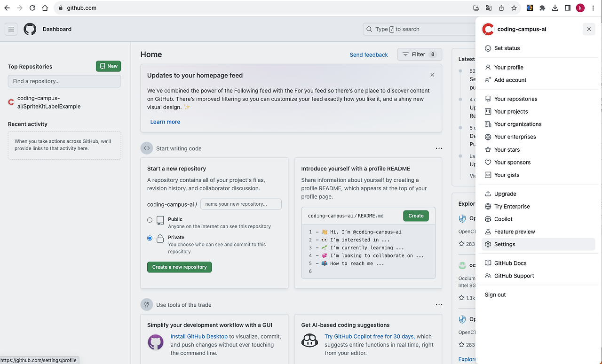Click the Type / to search box

(419, 29)
